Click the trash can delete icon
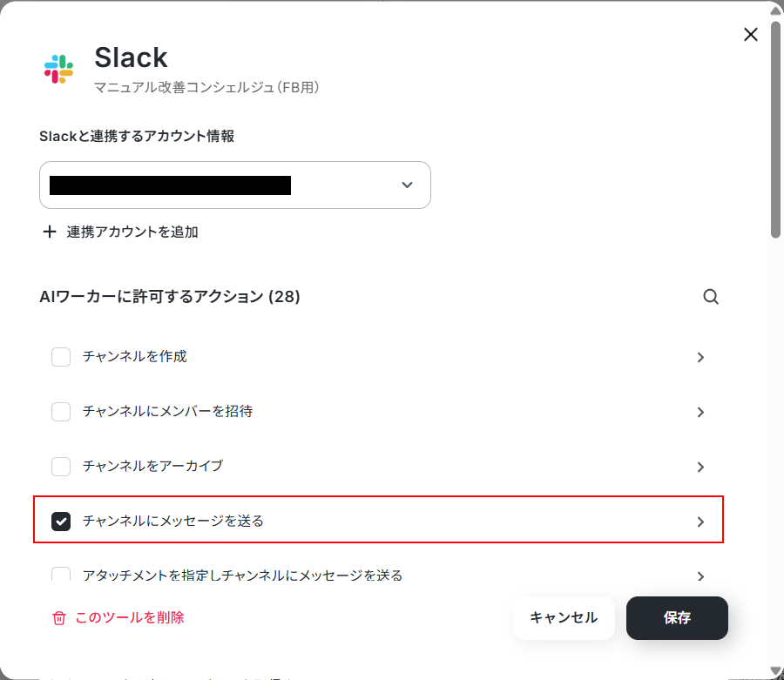The image size is (784, 680). [59, 618]
